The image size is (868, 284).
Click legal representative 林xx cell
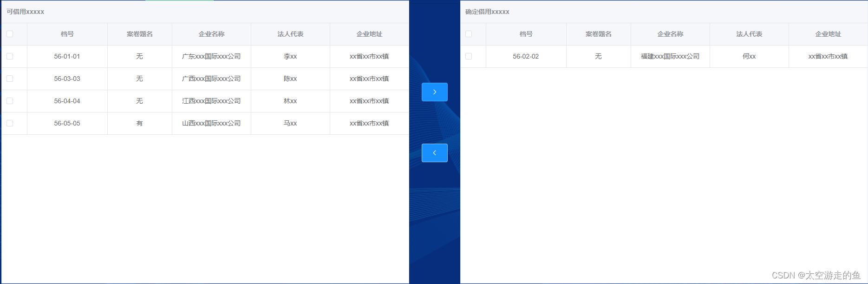click(x=290, y=101)
